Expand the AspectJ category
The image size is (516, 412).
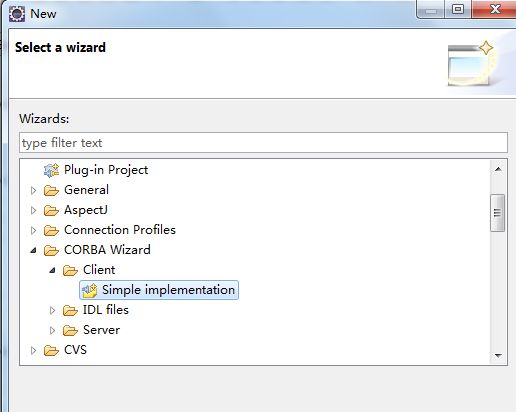(x=33, y=210)
